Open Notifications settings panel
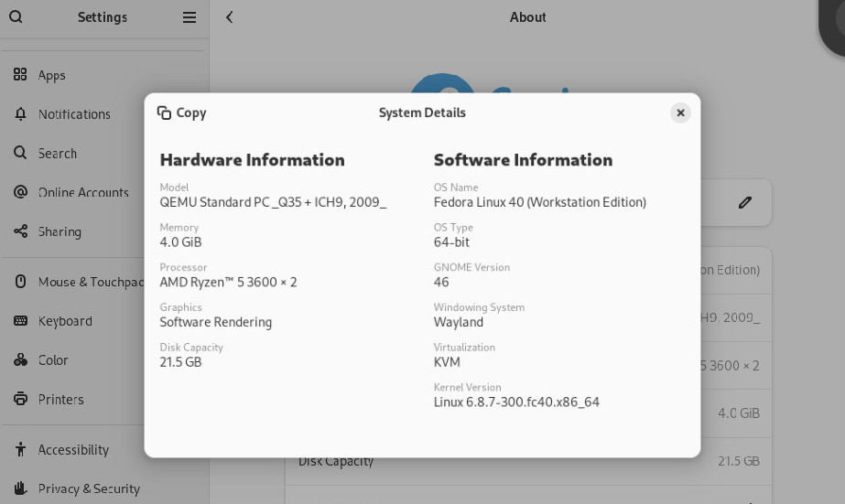Viewport: 845px width, 504px height. point(104,114)
